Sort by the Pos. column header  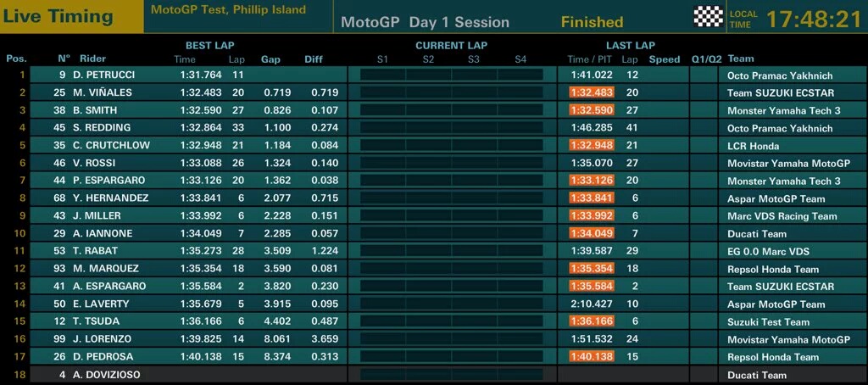click(x=16, y=59)
